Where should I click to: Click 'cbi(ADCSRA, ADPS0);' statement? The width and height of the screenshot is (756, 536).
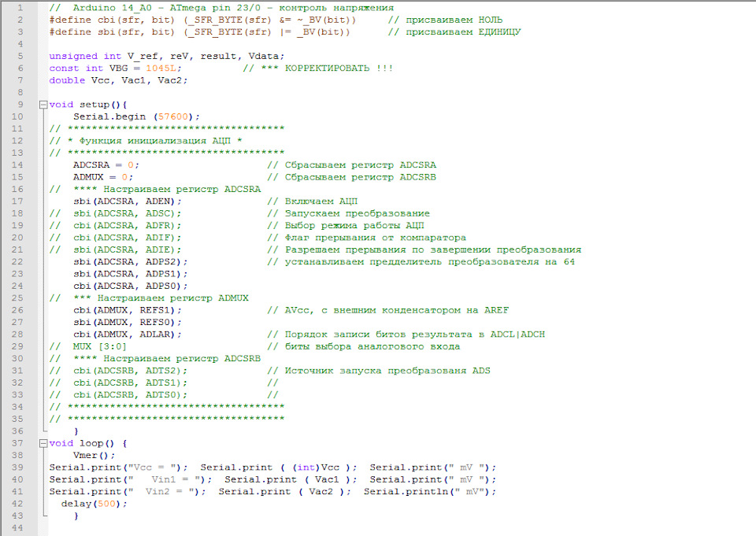pyautogui.click(x=131, y=286)
